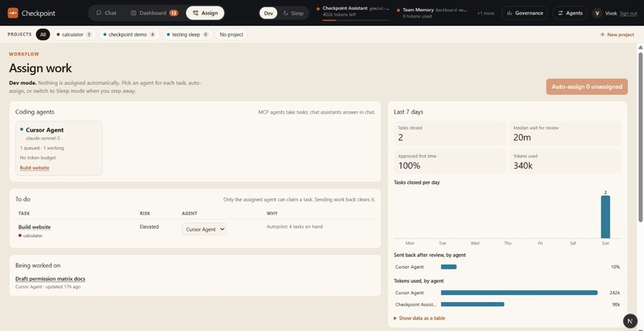The height and width of the screenshot is (331, 644).
Task: Filter by testing sleep project
Action: pyautogui.click(x=188, y=34)
